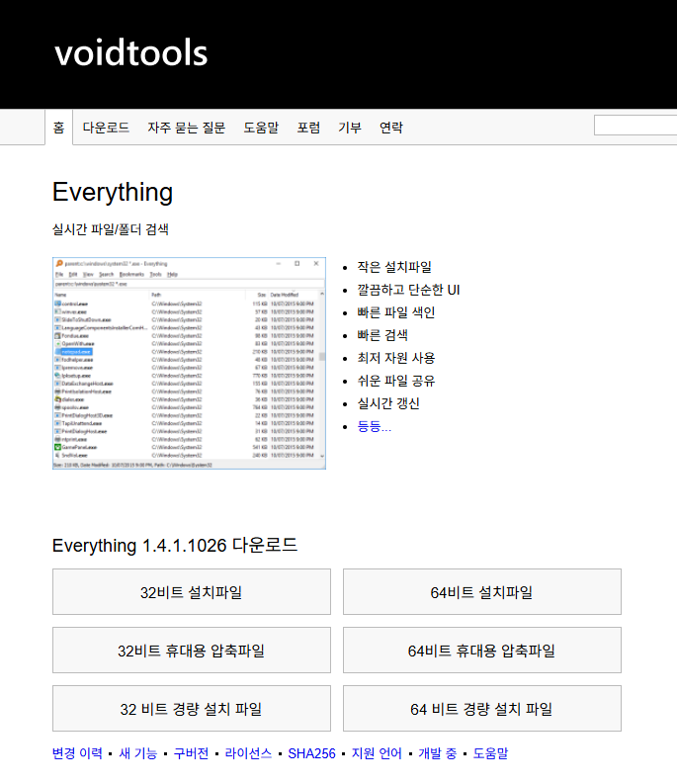Screen dimensions: 677x784
Task: Download 64비트 휴대용 압축파일
Action: click(x=482, y=651)
